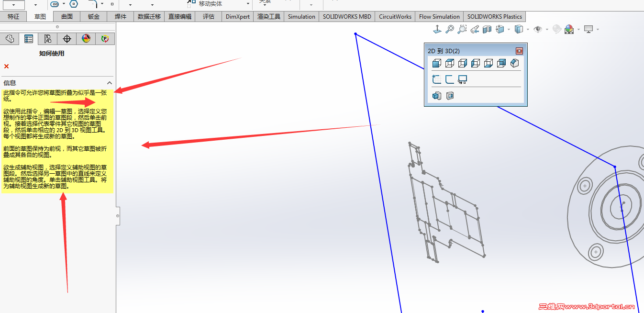Open DimXpertManager crosshair tab icon
This screenshot has width=644, height=313.
tap(67, 39)
